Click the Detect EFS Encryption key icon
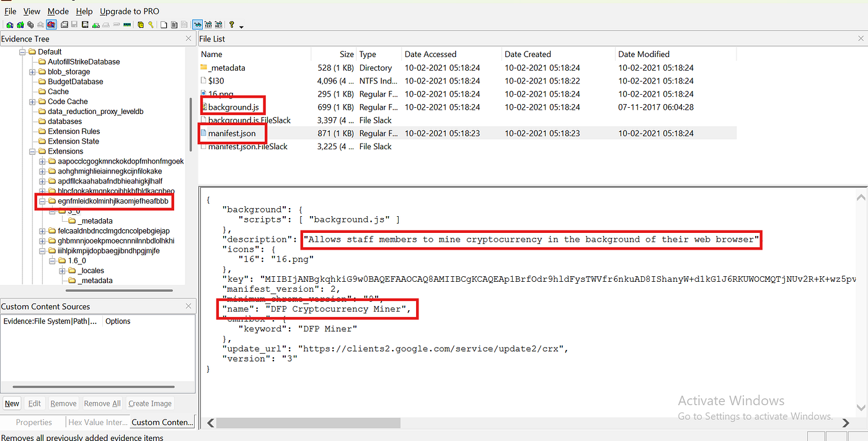 coord(151,25)
